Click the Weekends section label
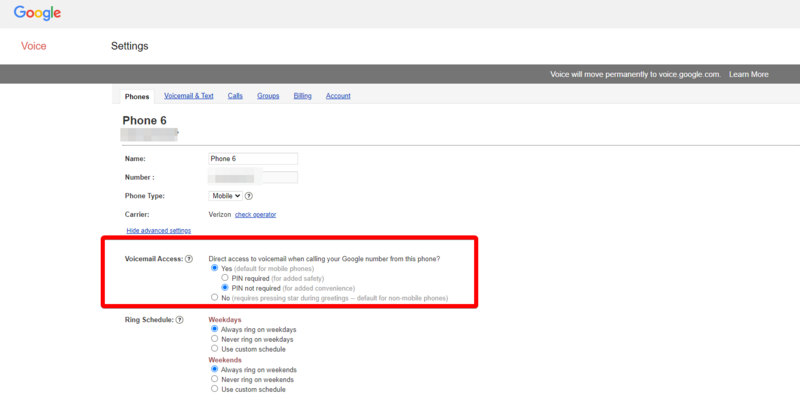 pyautogui.click(x=225, y=360)
